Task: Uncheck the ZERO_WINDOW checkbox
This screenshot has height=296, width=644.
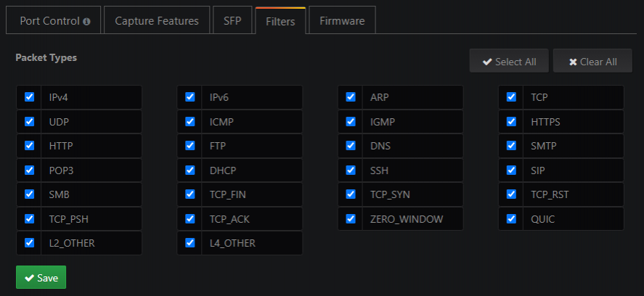Action: 351,218
